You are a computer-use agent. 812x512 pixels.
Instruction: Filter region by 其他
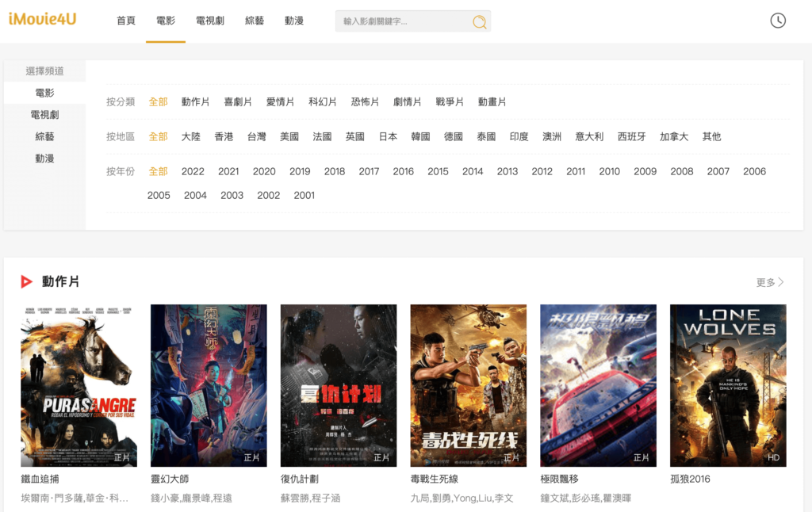point(711,136)
